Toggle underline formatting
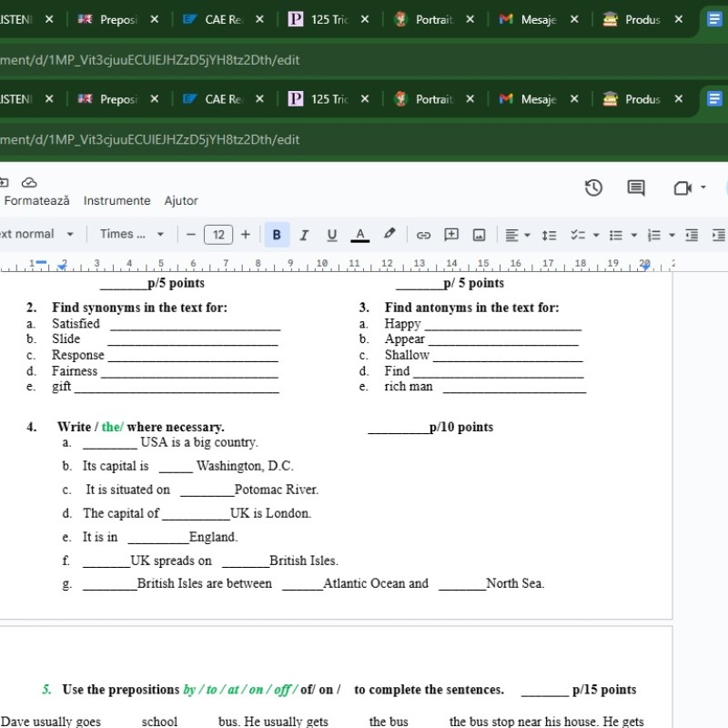This screenshot has height=728, width=728. click(331, 235)
